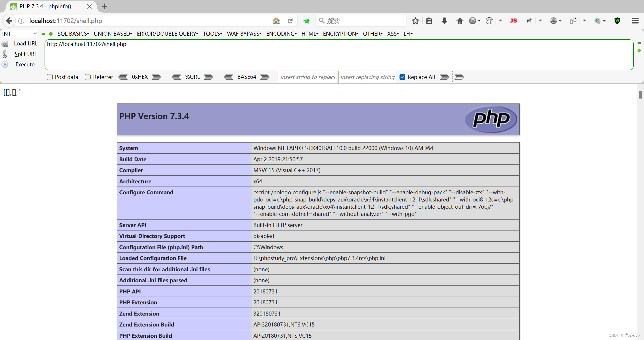Enable the Post data checkbox
This screenshot has width=644, height=340.
coord(50,77)
